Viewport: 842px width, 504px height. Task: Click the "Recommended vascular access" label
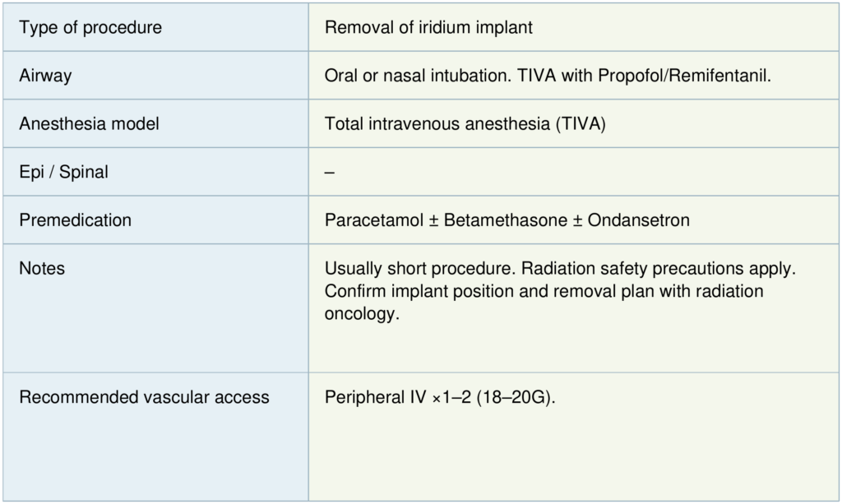point(144,397)
